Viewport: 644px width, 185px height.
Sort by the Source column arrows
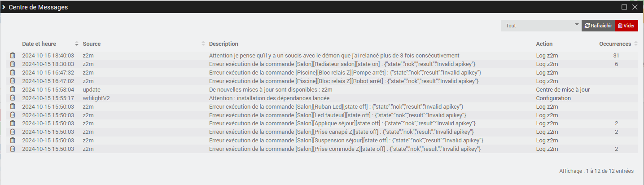pyautogui.click(x=203, y=44)
